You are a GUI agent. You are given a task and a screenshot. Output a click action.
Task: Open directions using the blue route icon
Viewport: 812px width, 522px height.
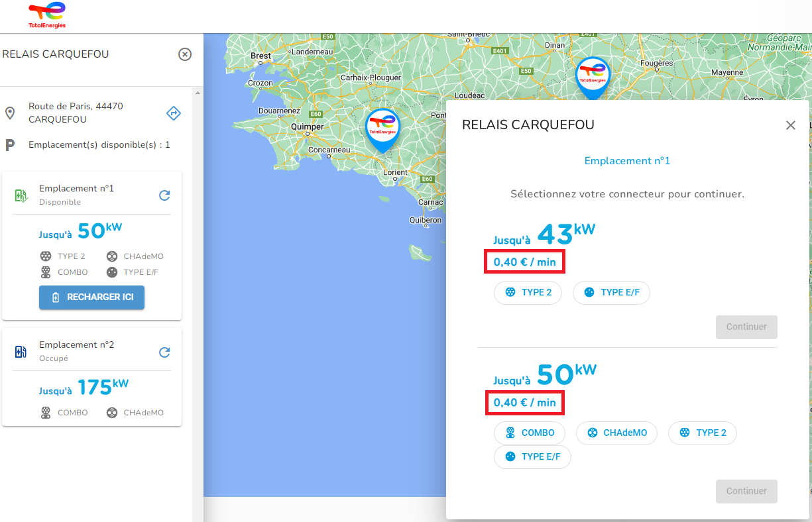pos(173,113)
